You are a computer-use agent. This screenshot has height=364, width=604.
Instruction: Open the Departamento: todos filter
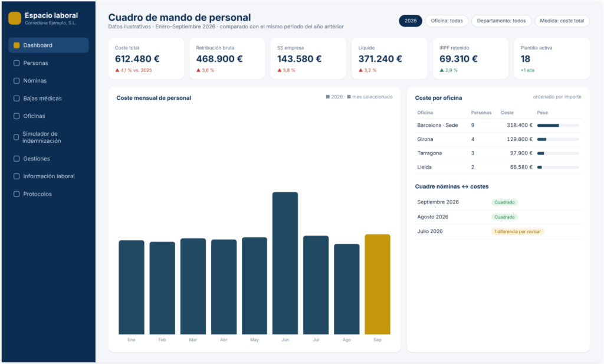click(501, 21)
